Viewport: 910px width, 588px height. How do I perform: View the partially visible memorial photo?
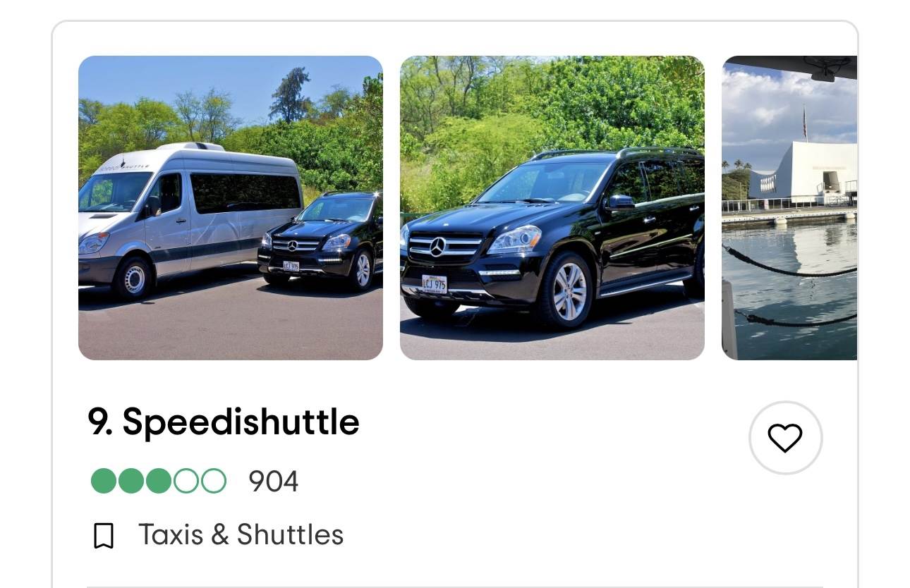click(789, 208)
